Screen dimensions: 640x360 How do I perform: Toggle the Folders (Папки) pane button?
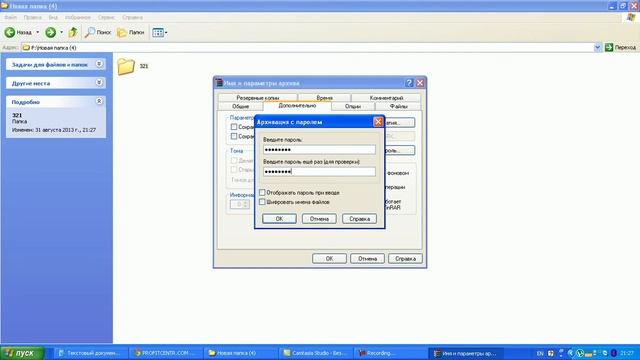[x=131, y=32]
